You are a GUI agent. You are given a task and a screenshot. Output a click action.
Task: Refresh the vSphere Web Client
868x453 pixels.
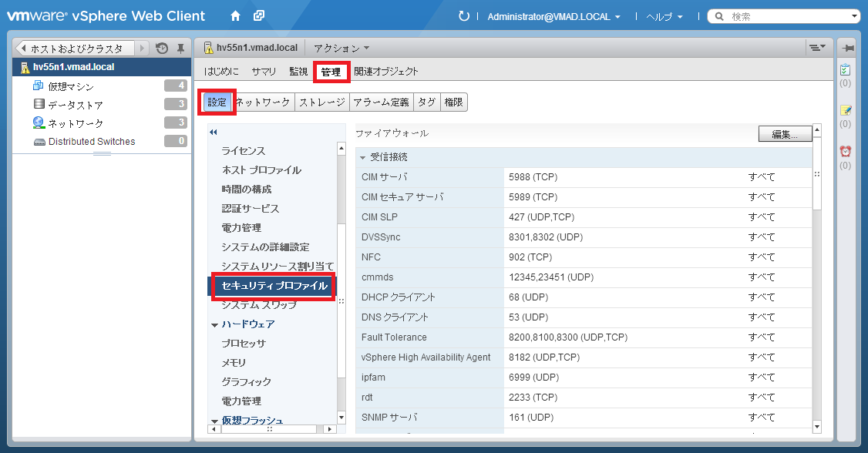click(464, 17)
